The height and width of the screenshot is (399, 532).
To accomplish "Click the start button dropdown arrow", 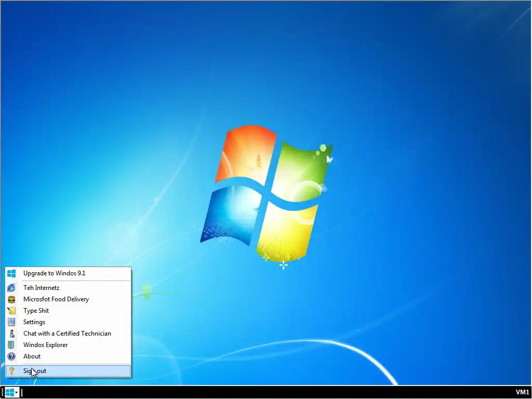I will (x=16, y=393).
